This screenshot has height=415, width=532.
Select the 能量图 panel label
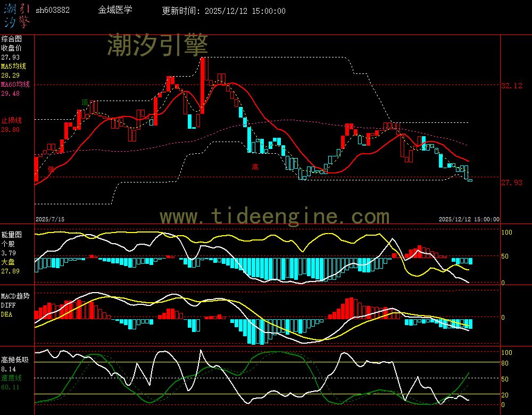click(x=11, y=234)
